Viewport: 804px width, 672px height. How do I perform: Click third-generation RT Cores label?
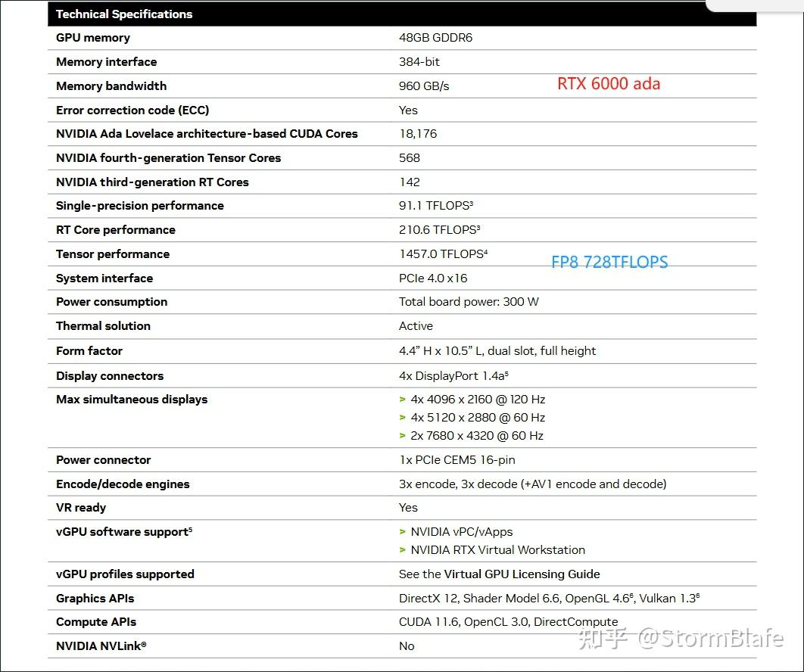152,182
